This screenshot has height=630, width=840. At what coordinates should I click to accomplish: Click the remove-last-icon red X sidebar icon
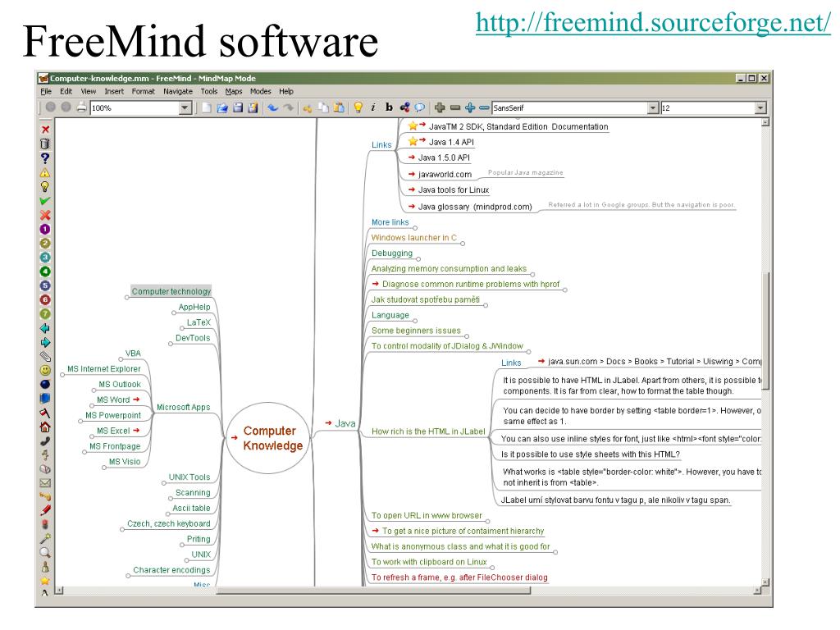[x=46, y=130]
